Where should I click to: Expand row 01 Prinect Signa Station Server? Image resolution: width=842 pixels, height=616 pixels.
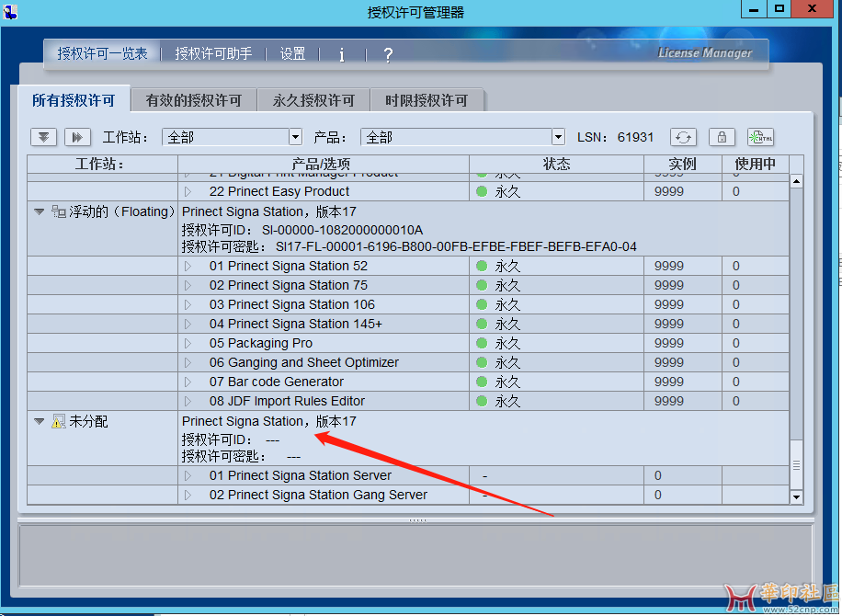[x=188, y=476]
